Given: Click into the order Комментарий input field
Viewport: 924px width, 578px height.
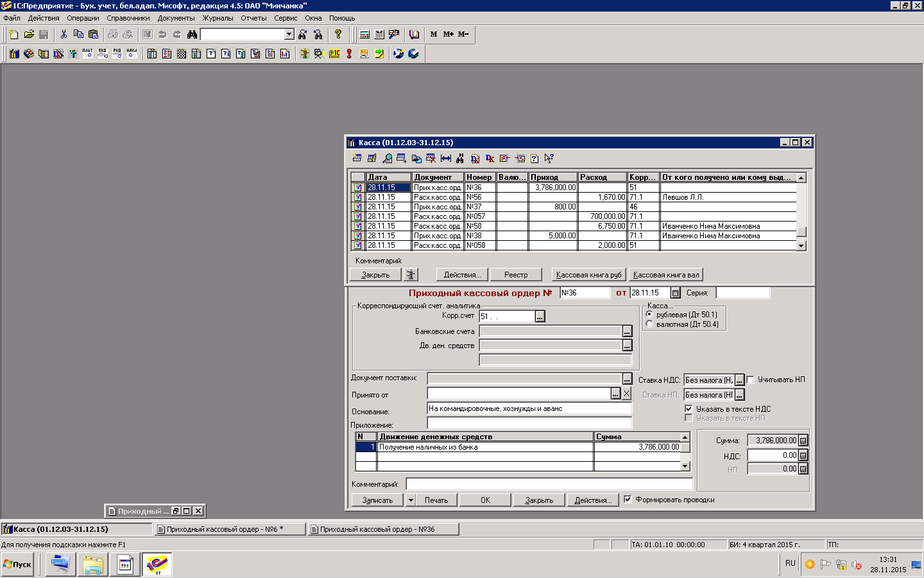Looking at the screenshot, I should (549, 484).
